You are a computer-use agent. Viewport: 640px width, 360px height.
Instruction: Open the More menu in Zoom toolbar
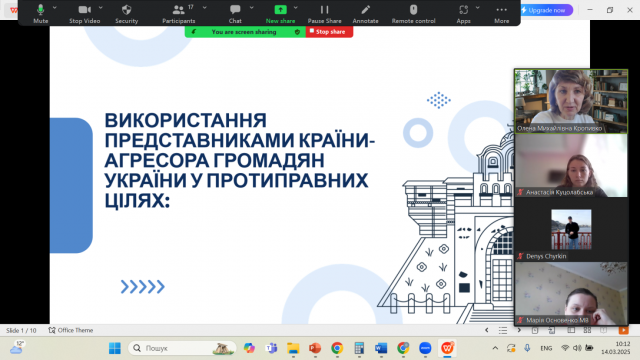click(502, 13)
